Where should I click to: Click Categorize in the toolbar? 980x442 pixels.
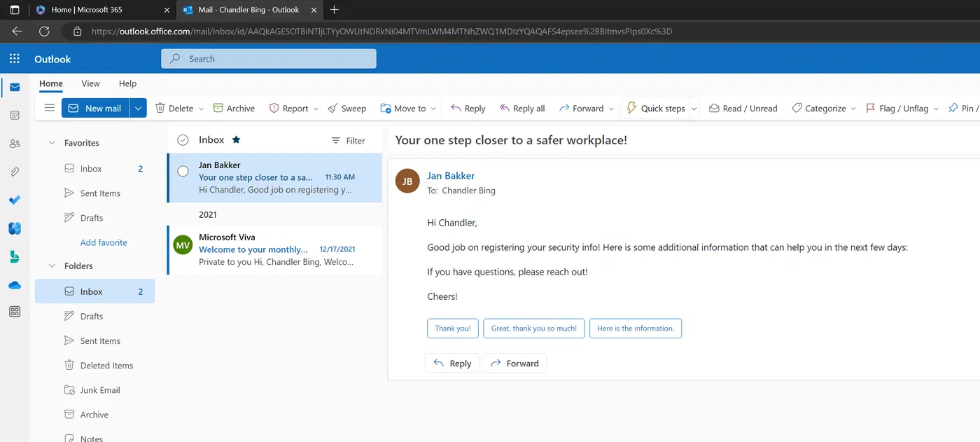click(819, 109)
